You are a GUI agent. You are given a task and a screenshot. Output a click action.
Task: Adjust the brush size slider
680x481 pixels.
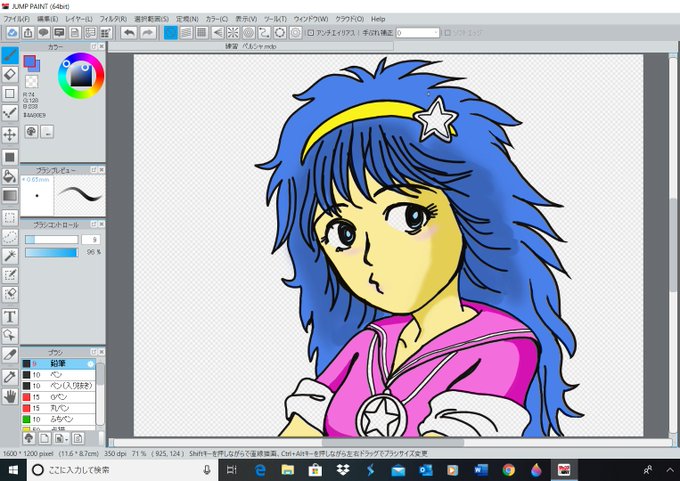point(51,239)
